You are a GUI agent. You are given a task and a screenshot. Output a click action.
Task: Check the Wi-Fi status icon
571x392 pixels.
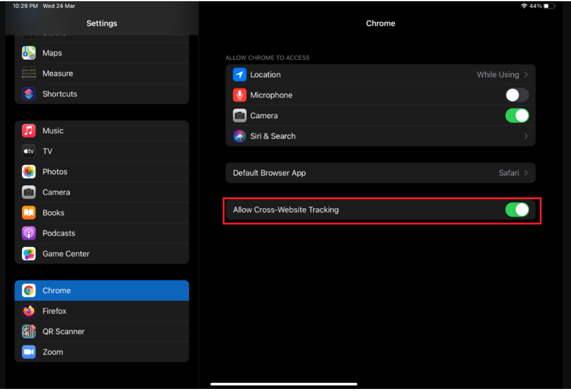525,6
